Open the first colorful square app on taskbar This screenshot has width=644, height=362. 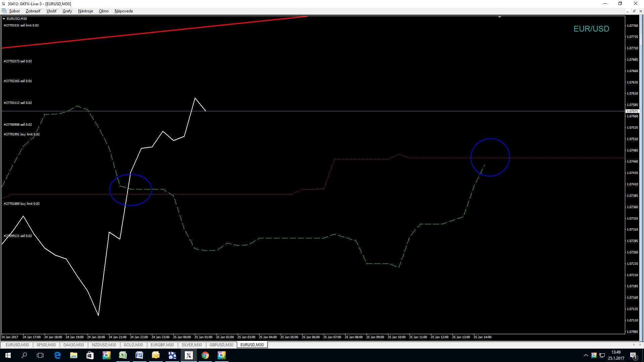point(107,355)
